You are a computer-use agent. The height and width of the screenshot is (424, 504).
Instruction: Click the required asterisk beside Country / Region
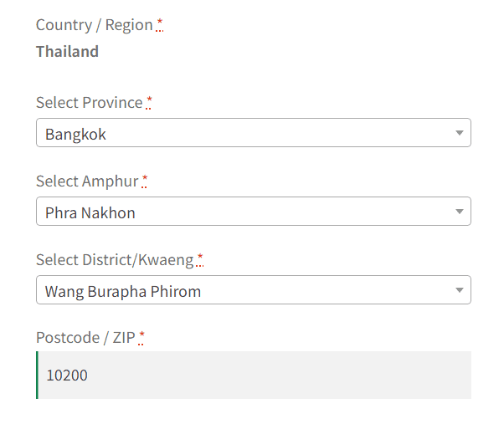pos(160,24)
